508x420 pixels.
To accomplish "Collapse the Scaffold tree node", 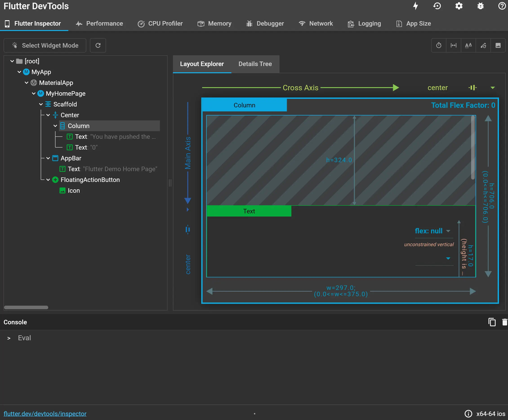I will pos(41,104).
